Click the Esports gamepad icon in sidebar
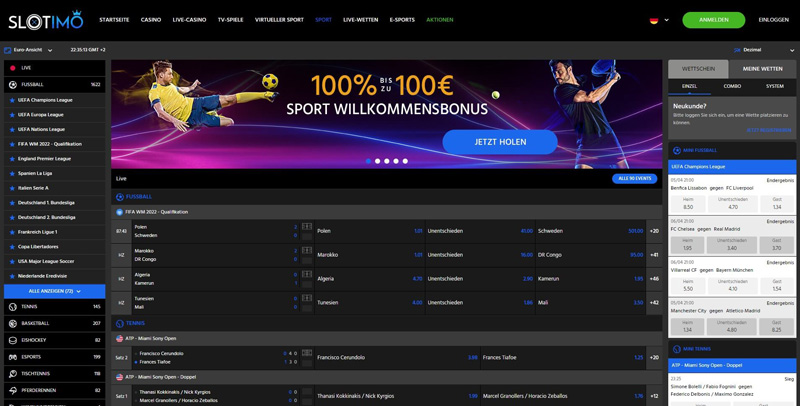This screenshot has width=800, height=406. tap(13, 357)
